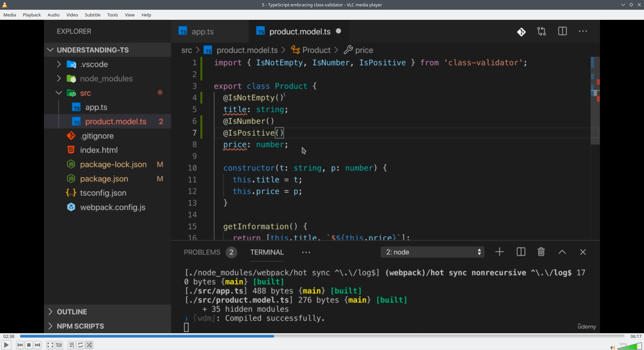Go to previous media in VLC
This screenshot has width=644, height=350.
pyautogui.click(x=20, y=345)
